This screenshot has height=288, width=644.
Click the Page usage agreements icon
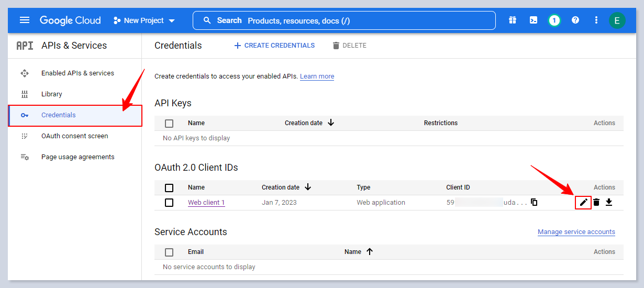click(x=25, y=157)
